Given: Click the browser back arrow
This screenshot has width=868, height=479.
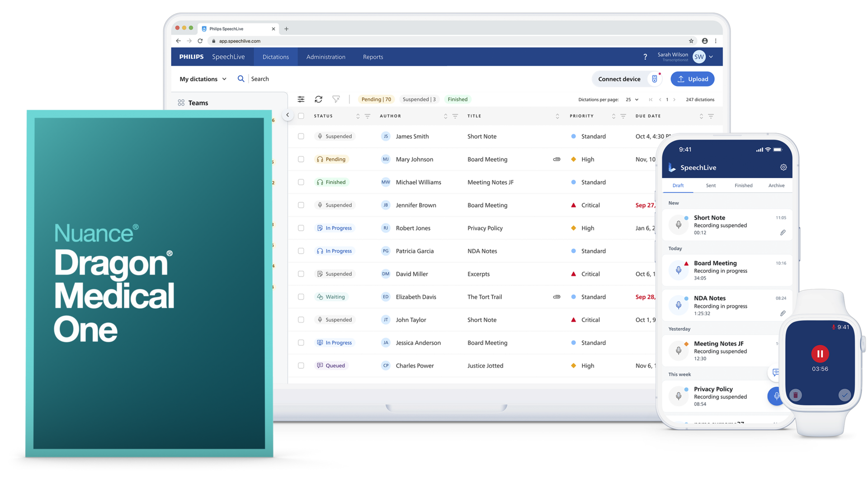Looking at the screenshot, I should (179, 41).
